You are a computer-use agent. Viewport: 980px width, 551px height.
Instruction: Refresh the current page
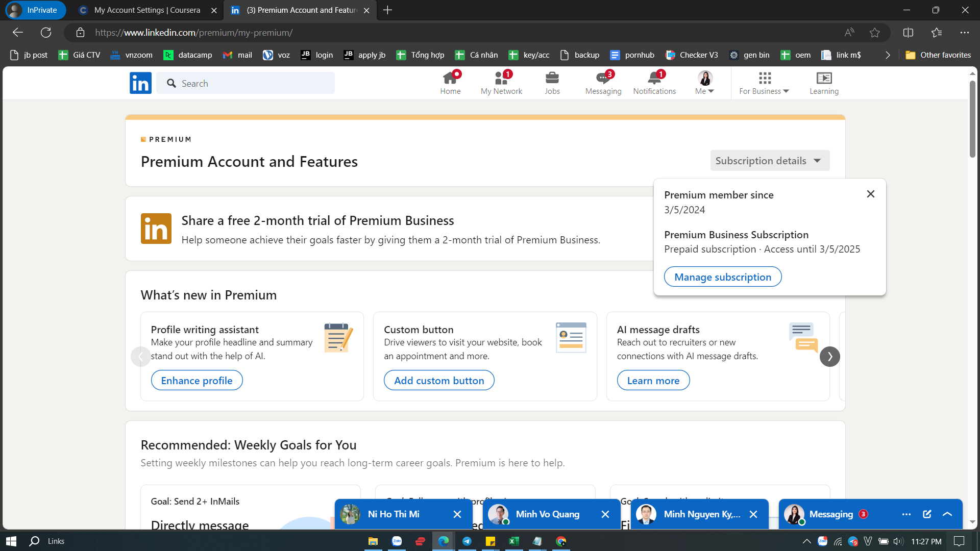pyautogui.click(x=46, y=33)
